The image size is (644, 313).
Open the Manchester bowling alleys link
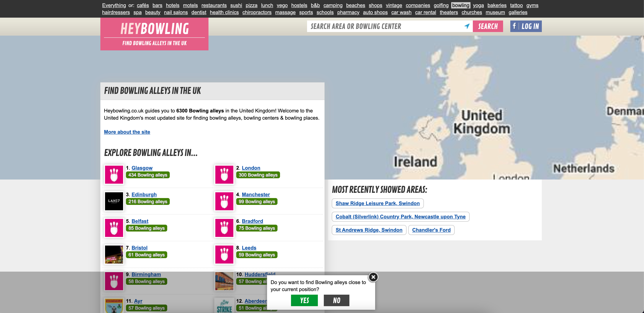point(256,194)
